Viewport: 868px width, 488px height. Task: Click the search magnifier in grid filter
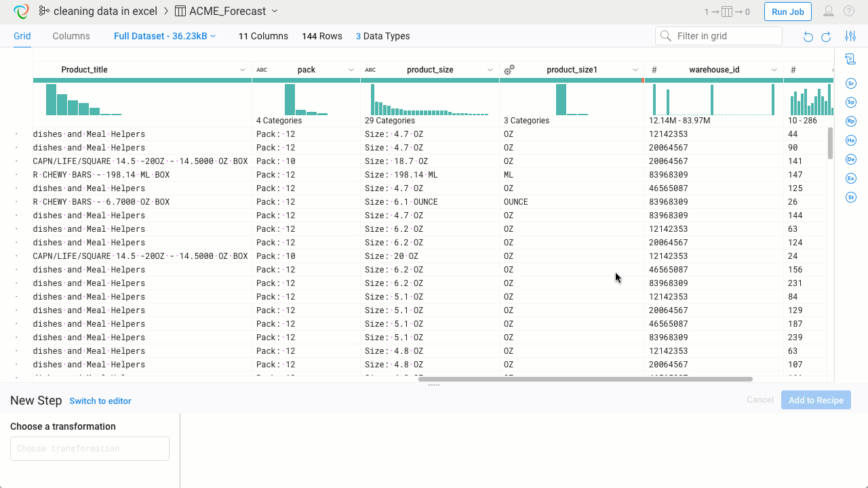[x=666, y=36]
